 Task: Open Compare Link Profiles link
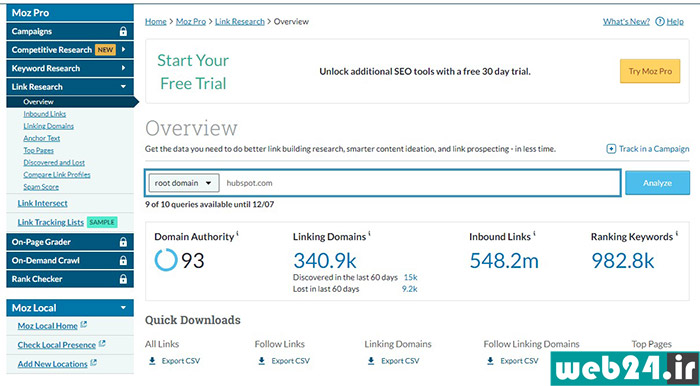point(57,174)
